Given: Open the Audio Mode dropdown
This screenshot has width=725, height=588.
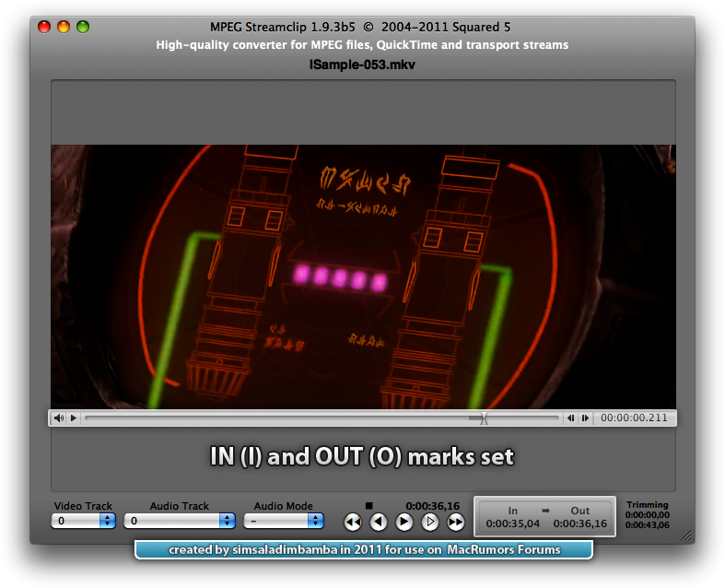Looking at the screenshot, I should pyautogui.click(x=284, y=521).
